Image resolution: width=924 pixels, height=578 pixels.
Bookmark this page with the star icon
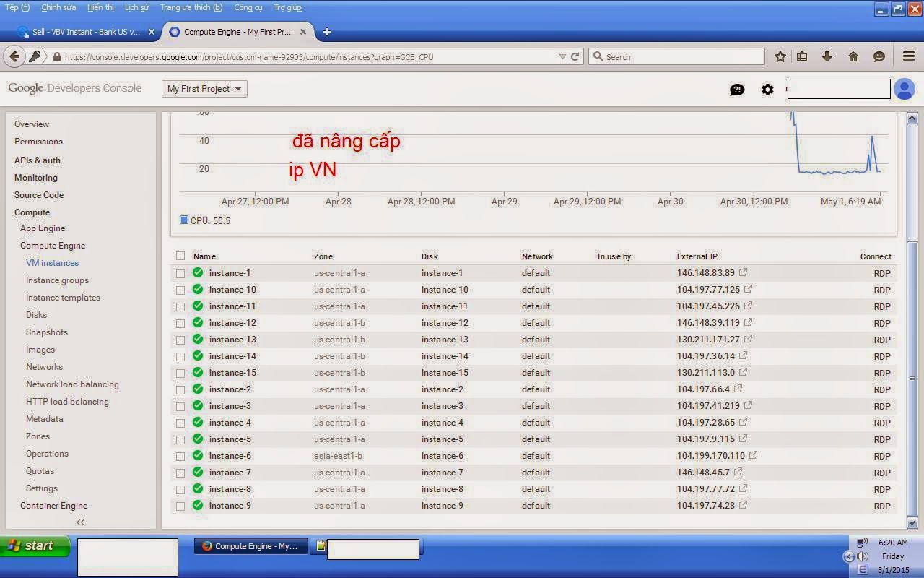coord(780,56)
